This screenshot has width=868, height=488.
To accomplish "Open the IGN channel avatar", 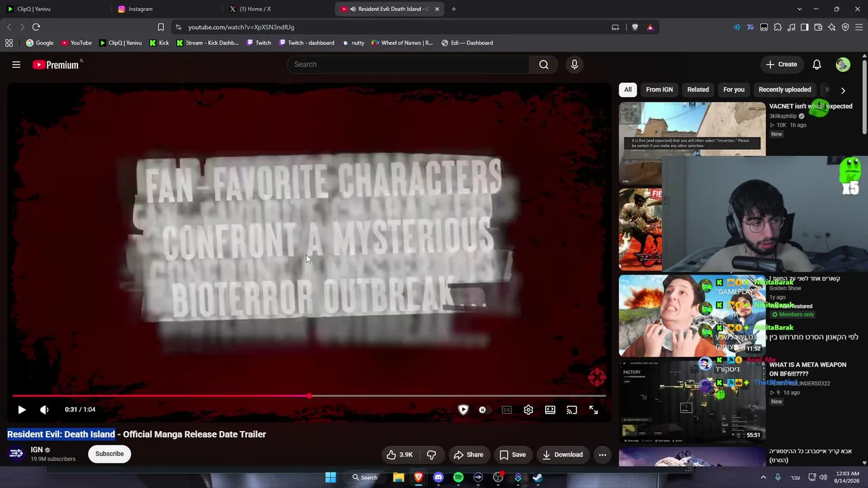I will [x=16, y=453].
